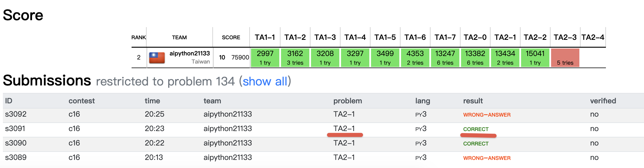Viewport: 644px width, 168px height.
Task: Click the 'result' column header
Action: [x=473, y=101]
